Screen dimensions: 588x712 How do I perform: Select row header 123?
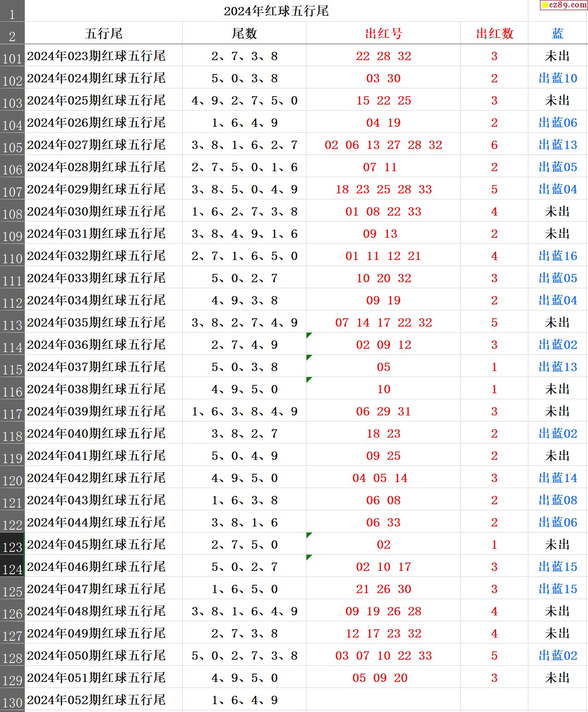[12, 544]
